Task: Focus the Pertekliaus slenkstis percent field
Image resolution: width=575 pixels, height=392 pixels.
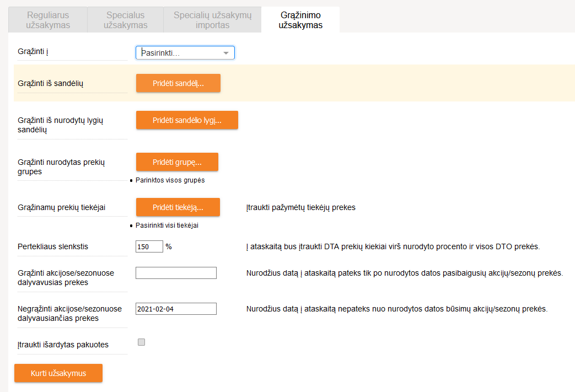Action: click(x=149, y=247)
